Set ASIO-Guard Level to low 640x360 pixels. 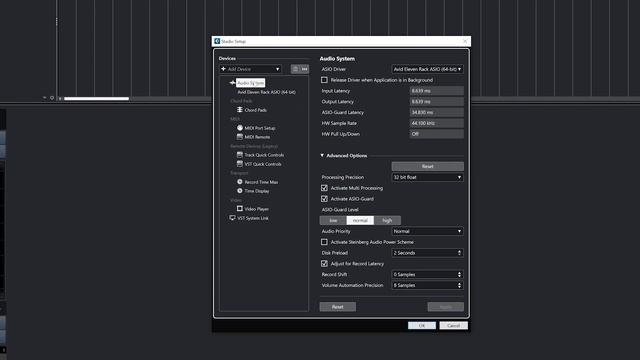333,220
